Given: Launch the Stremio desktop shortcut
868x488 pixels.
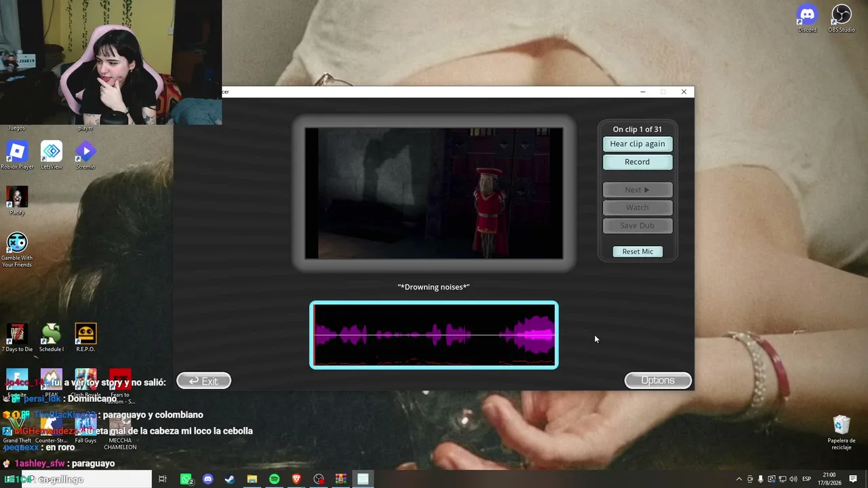Looking at the screenshot, I should click(85, 155).
